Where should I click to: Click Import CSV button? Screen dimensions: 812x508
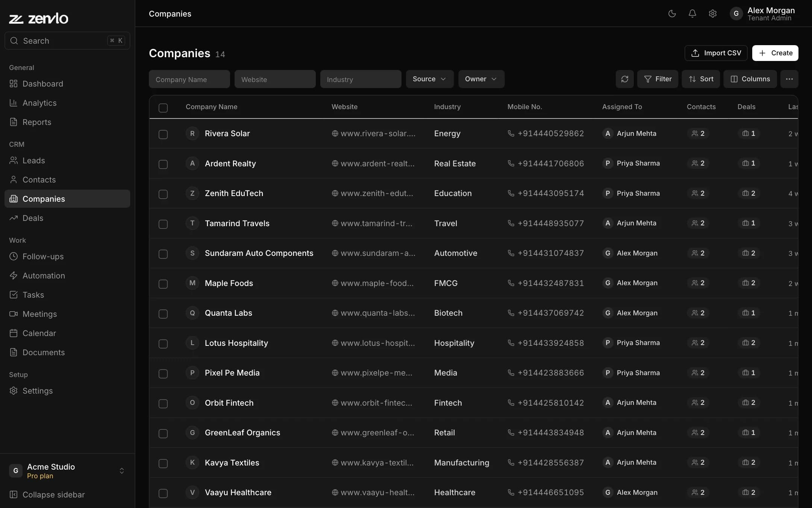(x=716, y=53)
